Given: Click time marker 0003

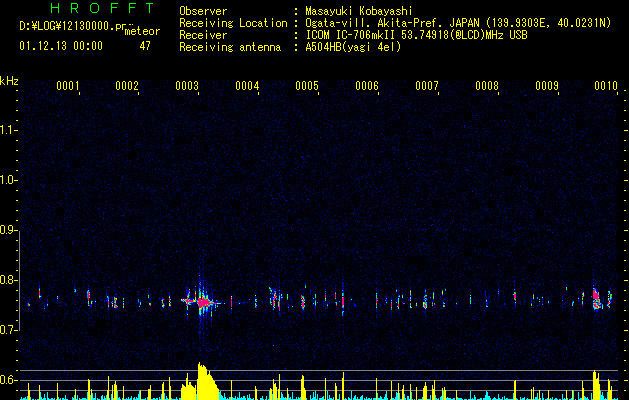Looking at the screenshot, I should tap(187, 86).
